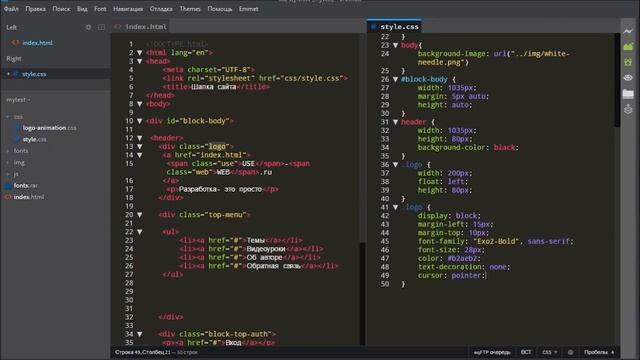Click the FTP очередь status button
Image resolution: width=640 pixels, height=360 pixels.
(492, 352)
